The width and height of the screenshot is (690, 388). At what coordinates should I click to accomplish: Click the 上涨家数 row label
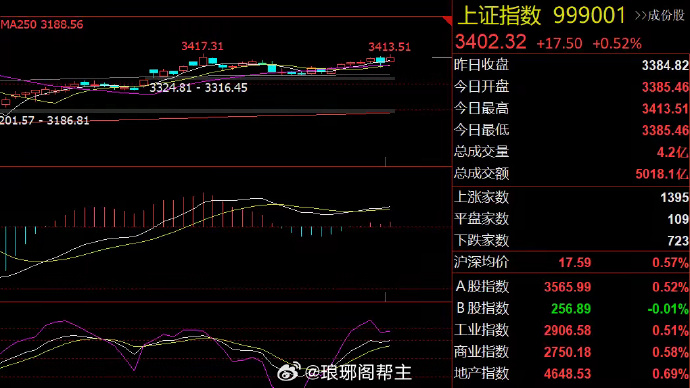click(x=481, y=197)
